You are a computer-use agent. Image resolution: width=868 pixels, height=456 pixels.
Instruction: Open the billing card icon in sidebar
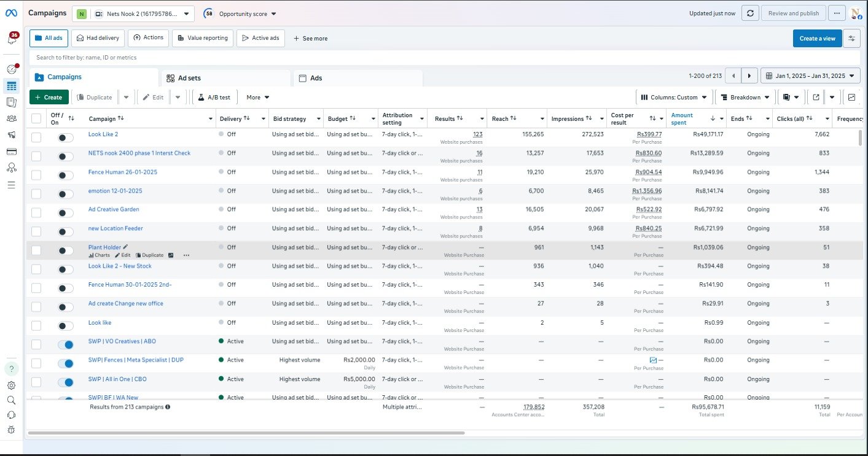tap(12, 152)
